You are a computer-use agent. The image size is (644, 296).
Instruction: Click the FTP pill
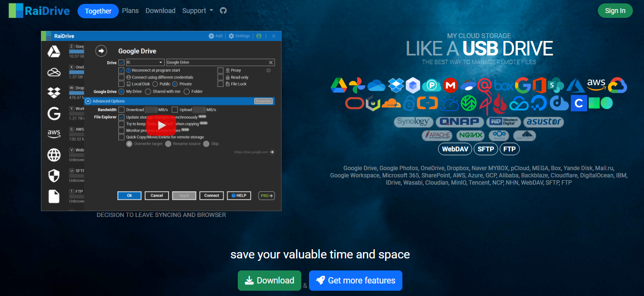click(x=510, y=149)
